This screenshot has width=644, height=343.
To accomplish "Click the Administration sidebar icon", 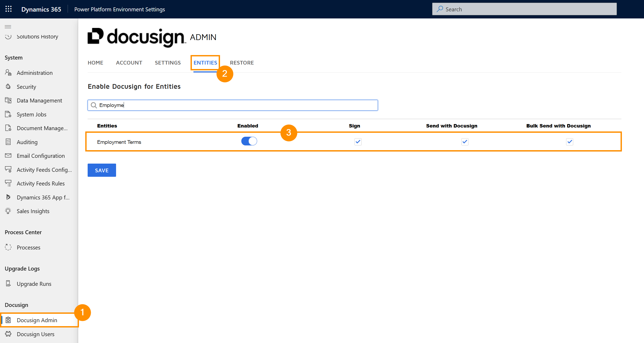I will (x=8, y=73).
